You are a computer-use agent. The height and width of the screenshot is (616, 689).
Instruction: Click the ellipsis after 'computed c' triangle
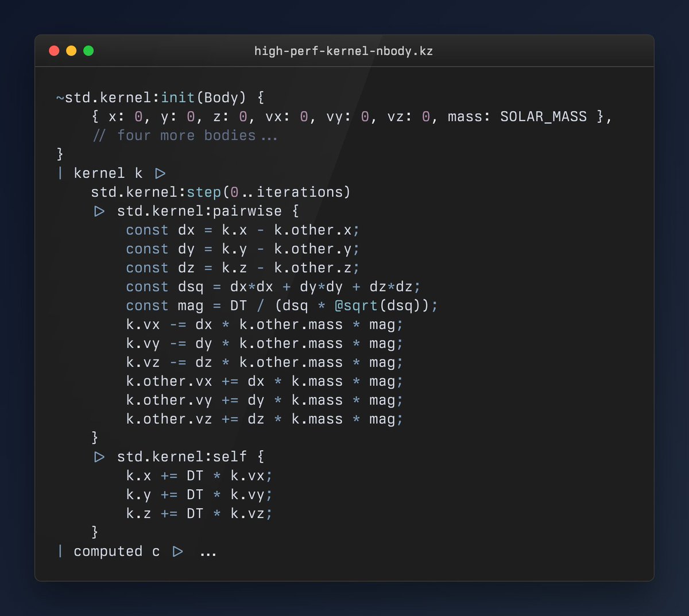coord(208,555)
